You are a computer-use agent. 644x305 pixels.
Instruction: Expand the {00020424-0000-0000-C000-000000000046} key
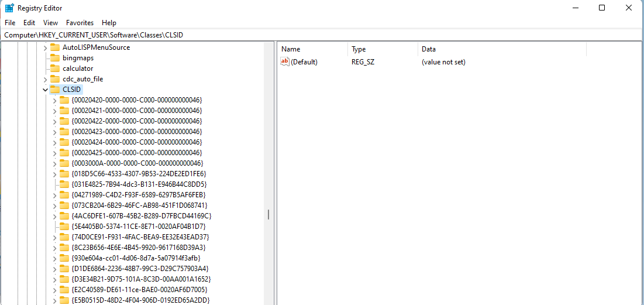click(54, 142)
